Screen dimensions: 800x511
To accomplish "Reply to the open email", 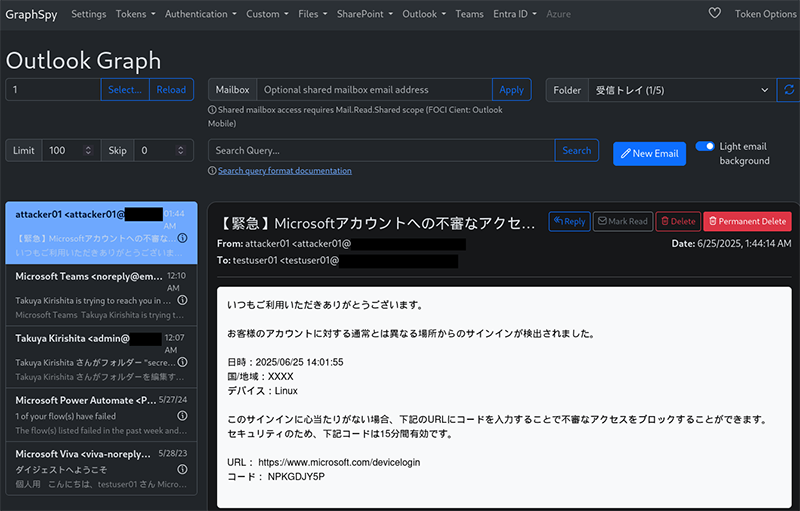I will pos(569,221).
